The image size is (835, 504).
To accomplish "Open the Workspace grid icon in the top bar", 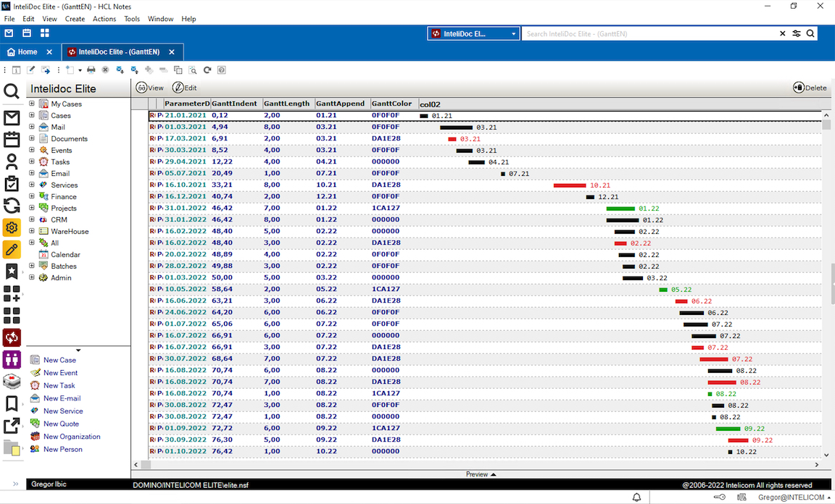I will coord(45,33).
